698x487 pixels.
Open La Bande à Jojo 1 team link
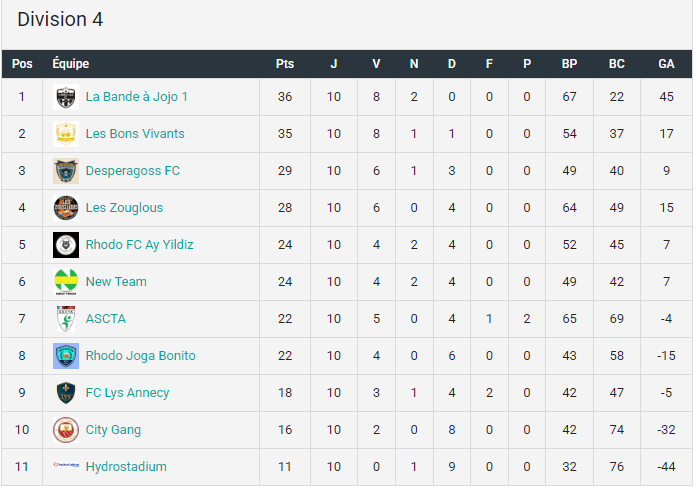pos(137,97)
